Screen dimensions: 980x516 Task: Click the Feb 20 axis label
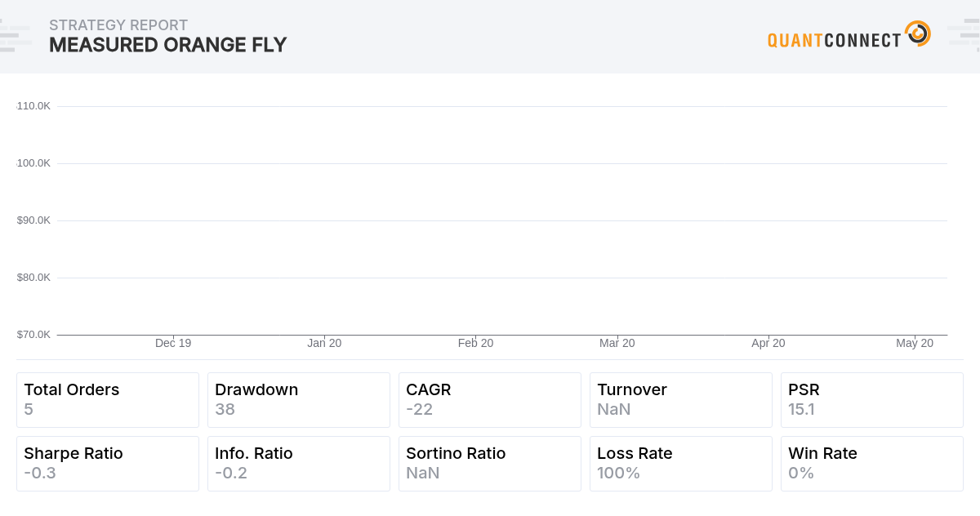(x=475, y=343)
